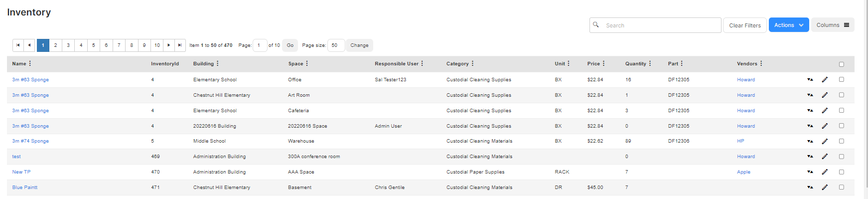The image size is (868, 199).
Task: Click the edit pencil icon for Blue Paintt
Action: [825, 188]
